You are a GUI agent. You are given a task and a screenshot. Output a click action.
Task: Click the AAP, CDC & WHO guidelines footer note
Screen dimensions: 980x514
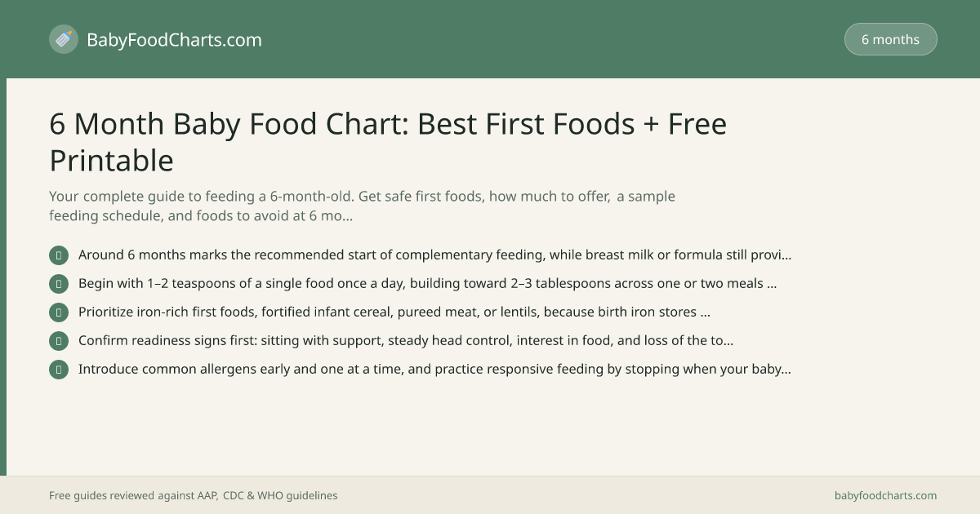193,495
